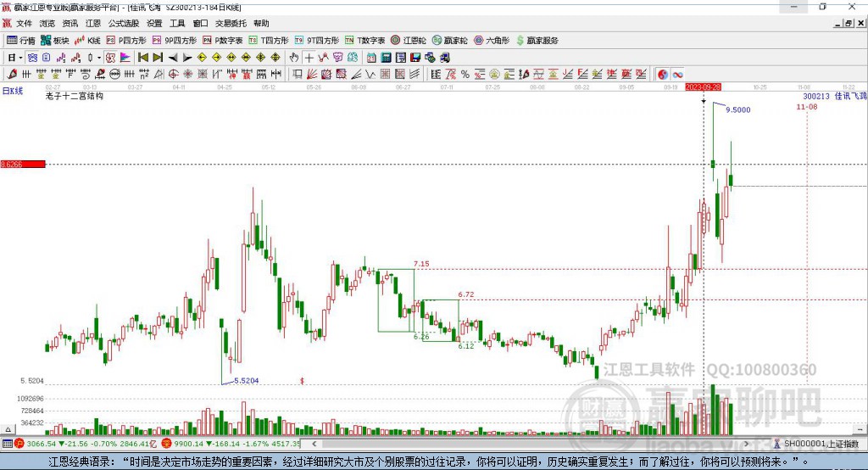Image resolution: width=868 pixels, height=470 pixels.
Task: Click the highlighted date 2023-09-28
Action: click(703, 87)
